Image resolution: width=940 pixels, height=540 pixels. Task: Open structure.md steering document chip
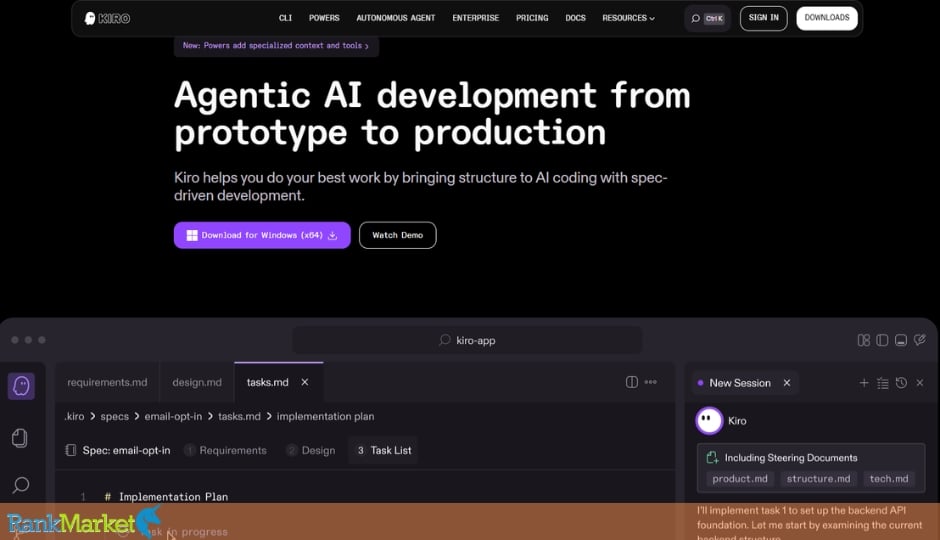[818, 479]
